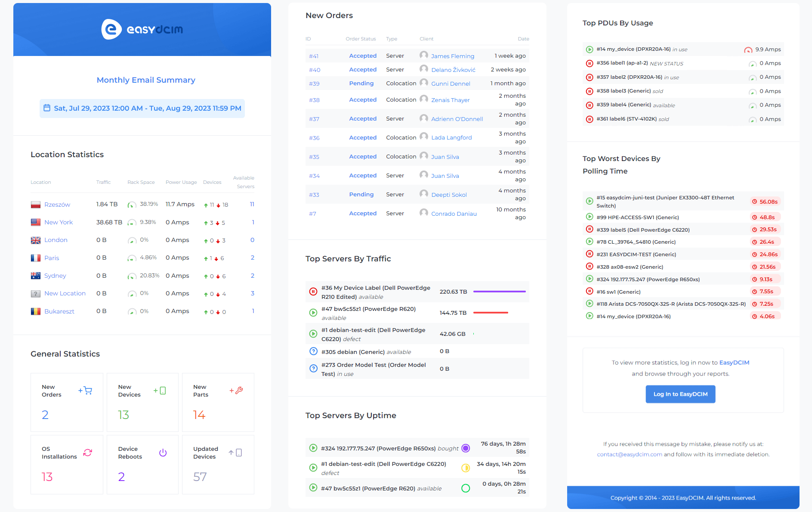Screen dimensions: 812x512
Task: Click the Romania flag next to Bukareszt
Action: click(x=36, y=311)
